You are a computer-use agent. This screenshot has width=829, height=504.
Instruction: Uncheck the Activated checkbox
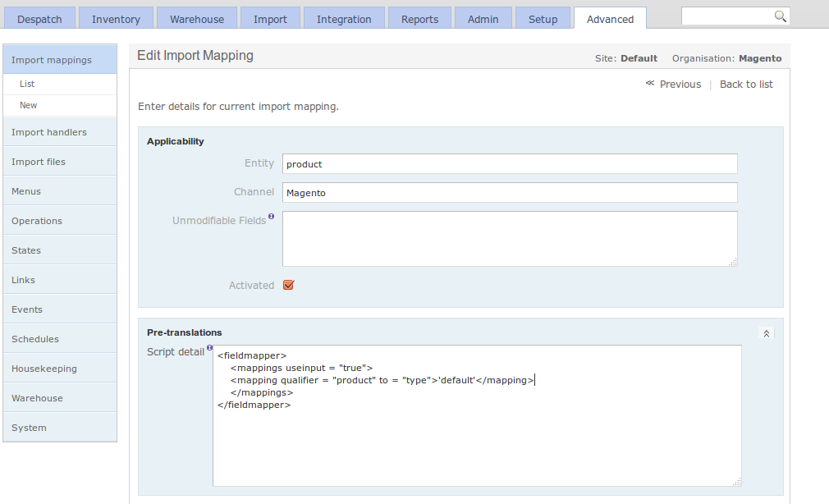(x=288, y=285)
